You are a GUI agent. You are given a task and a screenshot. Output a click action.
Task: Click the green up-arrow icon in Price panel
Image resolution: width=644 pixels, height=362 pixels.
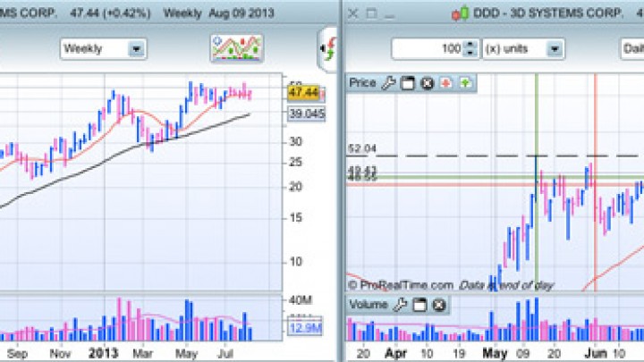pyautogui.click(x=465, y=83)
